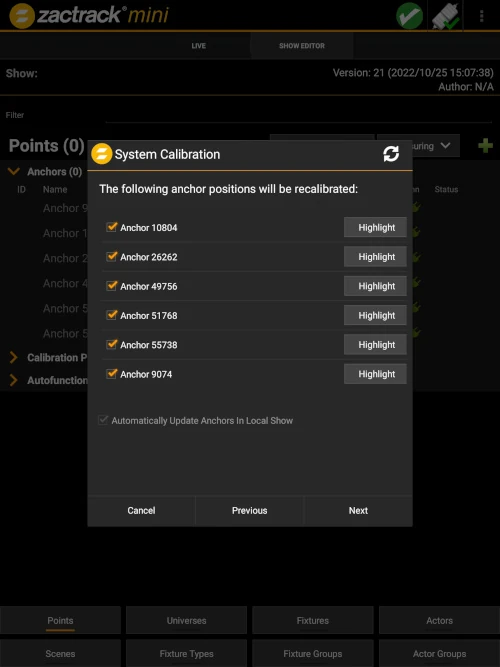The height and width of the screenshot is (667, 500).
Task: Click the Status column header
Action: click(446, 189)
